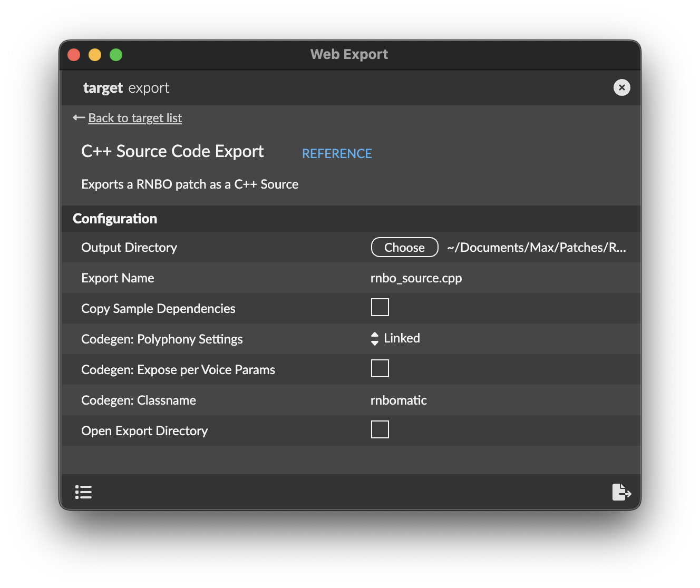Toggle Expose per Voice Params checkbox
Viewport: 700px width, 588px height.
(380, 368)
